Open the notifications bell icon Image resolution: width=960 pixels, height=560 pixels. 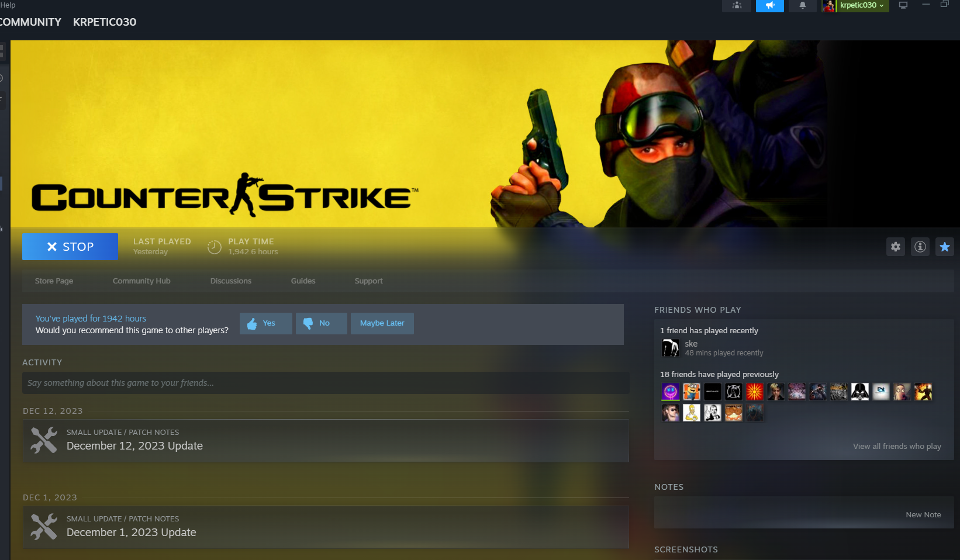coord(803,6)
